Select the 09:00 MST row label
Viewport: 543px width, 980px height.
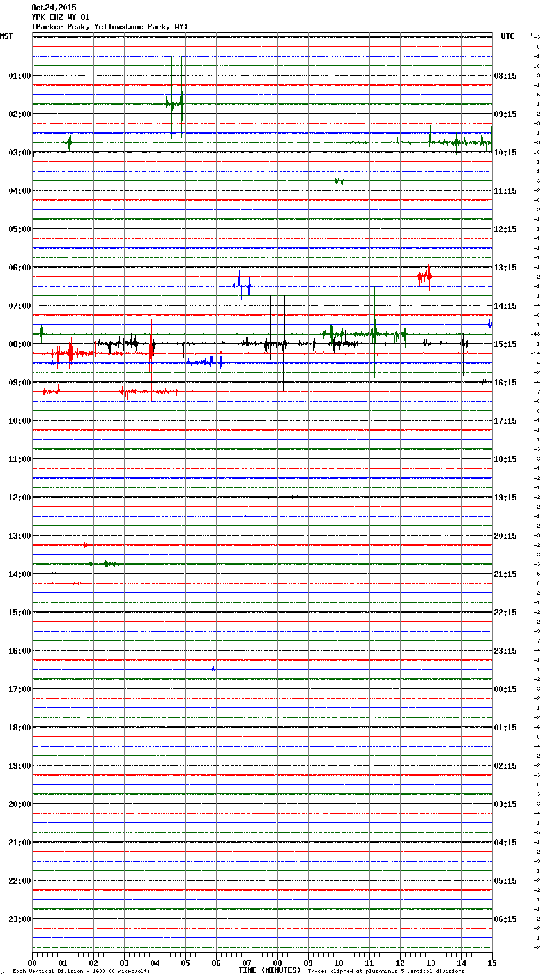click(20, 383)
